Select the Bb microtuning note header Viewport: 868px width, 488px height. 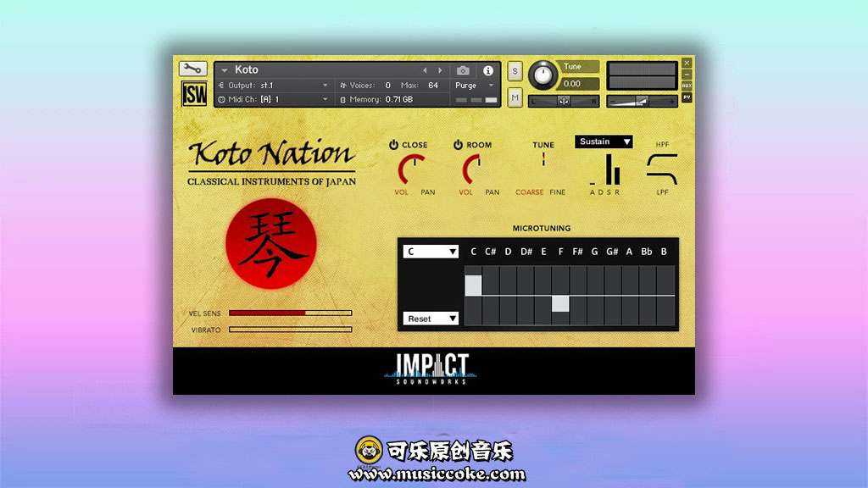tap(647, 251)
